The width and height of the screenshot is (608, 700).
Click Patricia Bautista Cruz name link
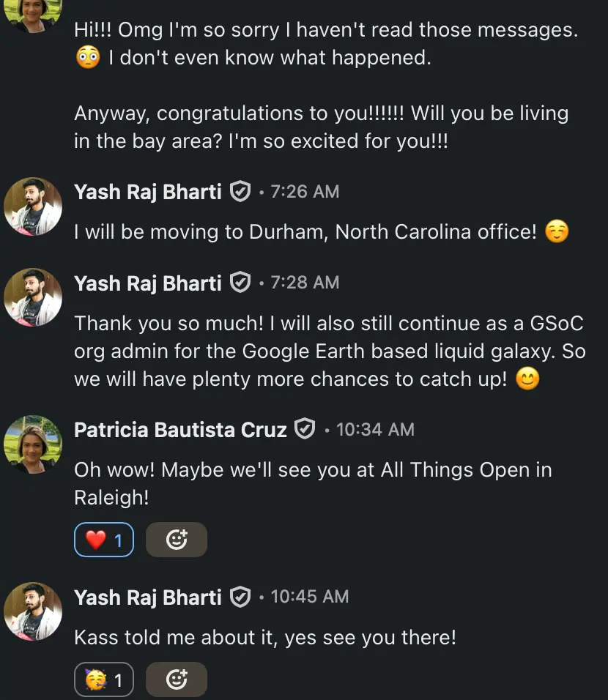click(x=180, y=430)
